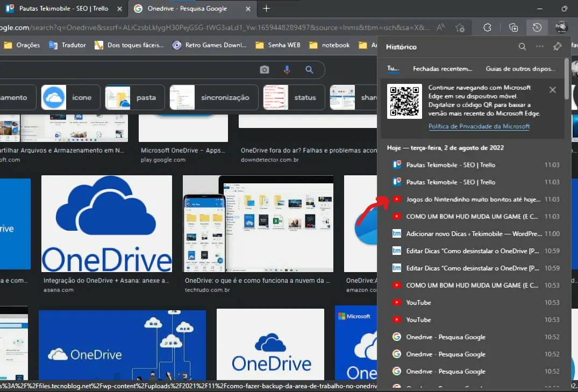
Task: Click the Google search magnifier button
Action: click(309, 70)
